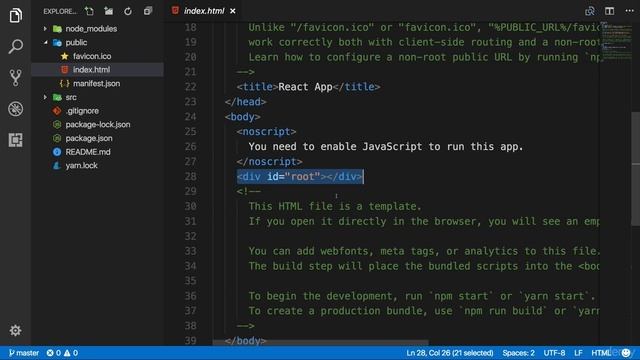The width and height of the screenshot is (640, 360).
Task: Open the Manage gear settings menu
Action: (x=15, y=330)
